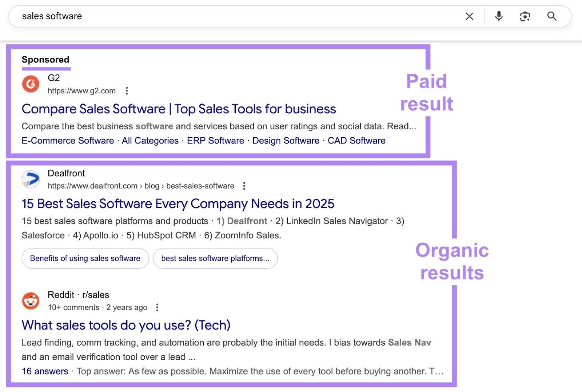
Task: Open three-dot menu on the Reddit result
Action: (x=157, y=307)
